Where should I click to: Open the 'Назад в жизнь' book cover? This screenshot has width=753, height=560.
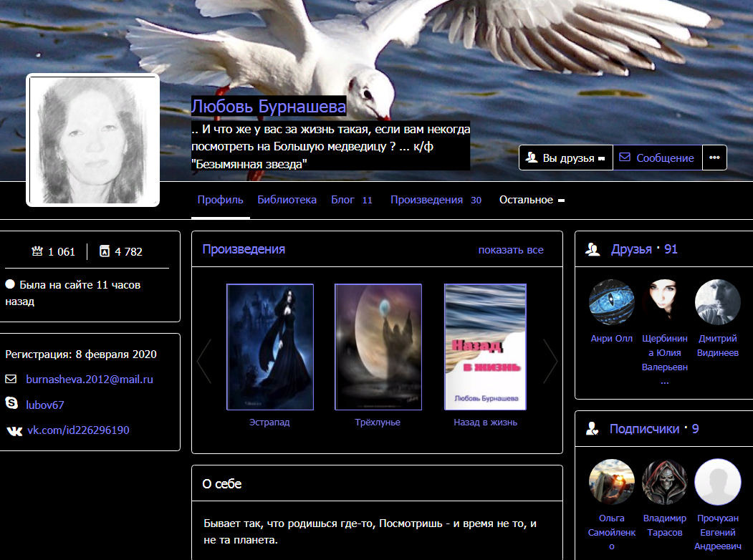click(x=485, y=347)
